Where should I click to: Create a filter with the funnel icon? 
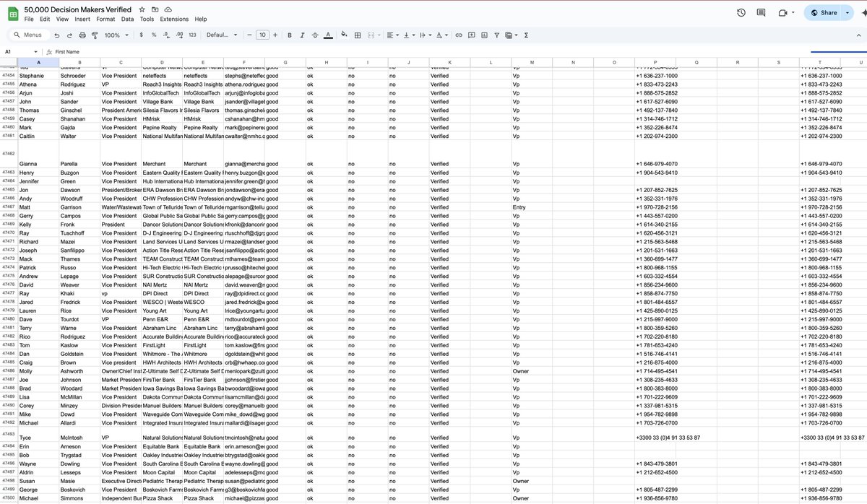[496, 35]
